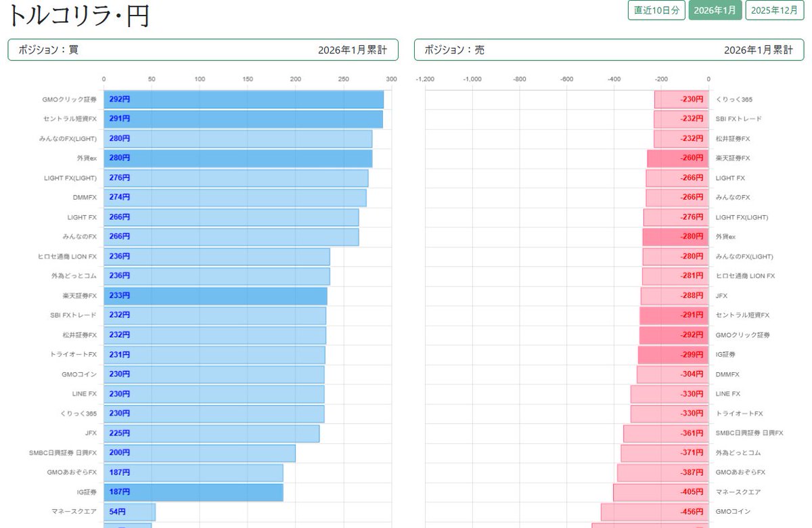Click the 楽天証券FX -260円 sell bar
Image resolution: width=812 pixels, height=528 pixels.
678,158
